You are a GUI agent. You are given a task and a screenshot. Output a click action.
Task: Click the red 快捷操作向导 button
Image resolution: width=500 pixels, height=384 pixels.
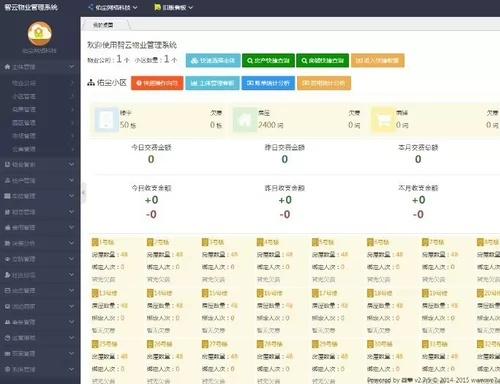[x=157, y=83]
